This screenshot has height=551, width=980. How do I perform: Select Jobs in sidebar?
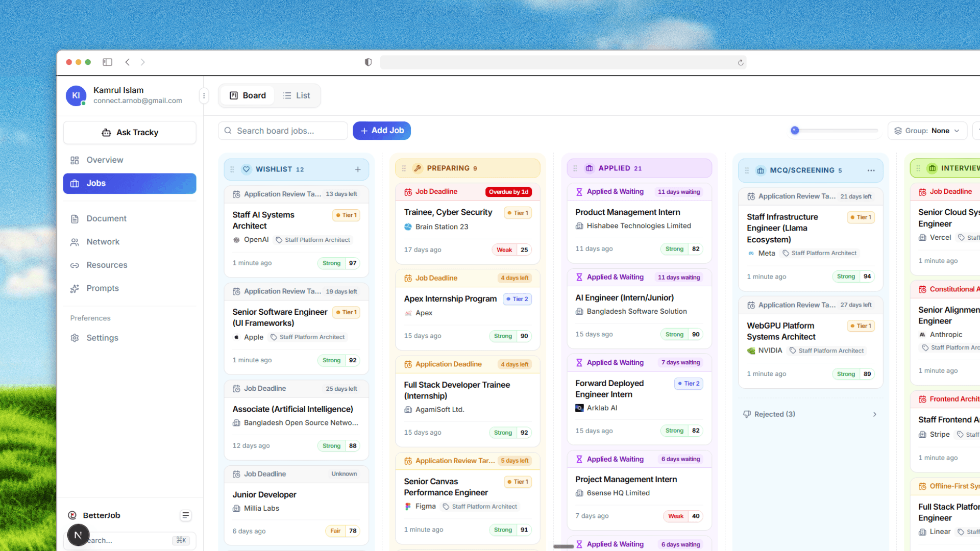pyautogui.click(x=130, y=184)
